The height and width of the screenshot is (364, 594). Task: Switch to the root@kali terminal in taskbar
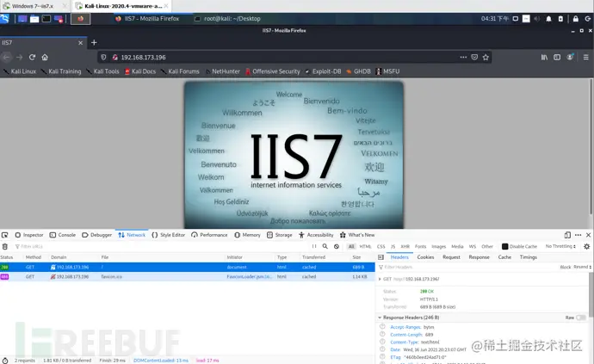[227, 19]
